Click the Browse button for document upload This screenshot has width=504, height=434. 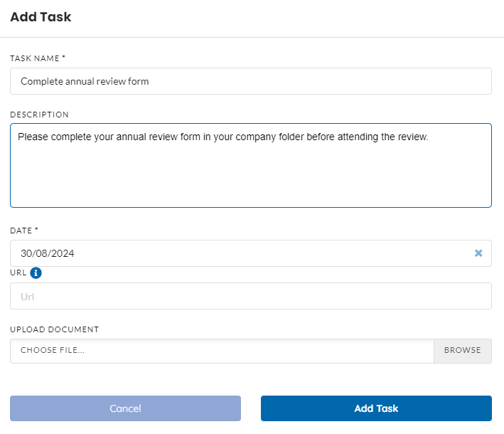click(x=463, y=350)
